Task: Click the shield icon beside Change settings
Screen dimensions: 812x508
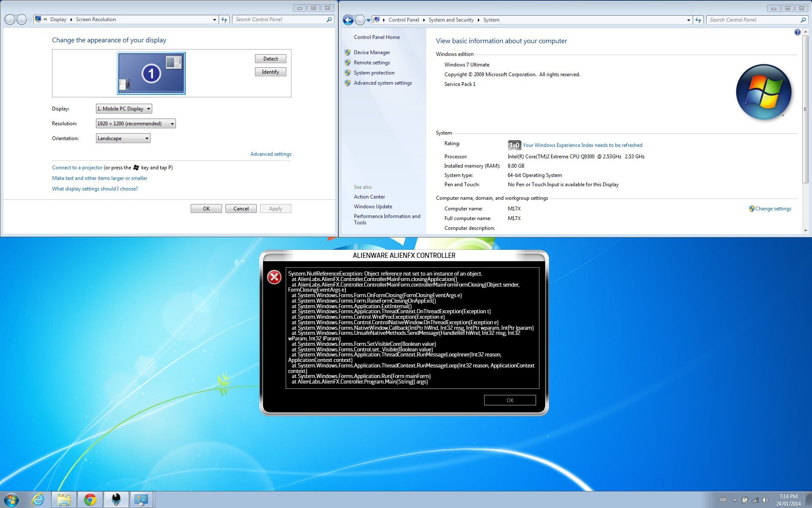Action: [752, 209]
